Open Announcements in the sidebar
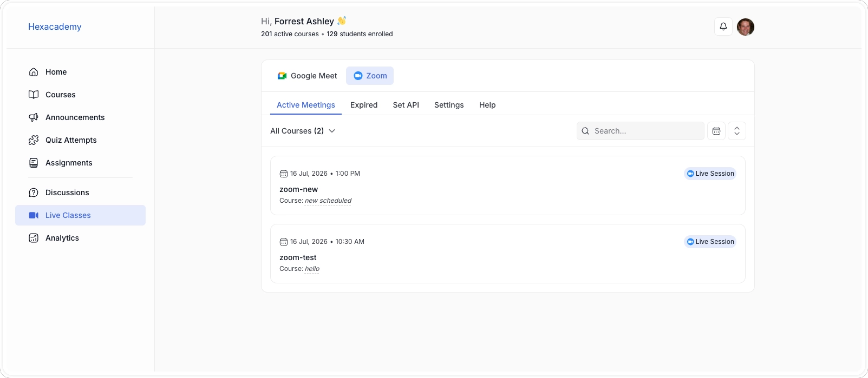Viewport: 868px width, 378px height. tap(80, 117)
